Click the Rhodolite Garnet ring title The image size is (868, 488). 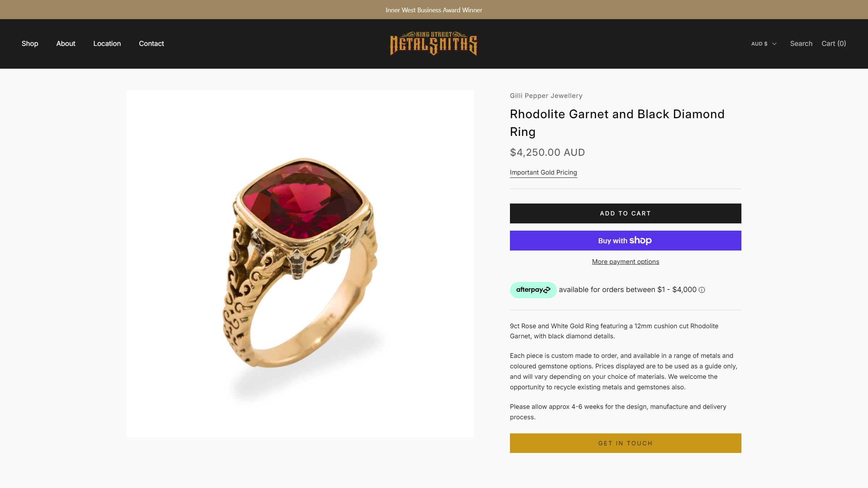(x=617, y=123)
